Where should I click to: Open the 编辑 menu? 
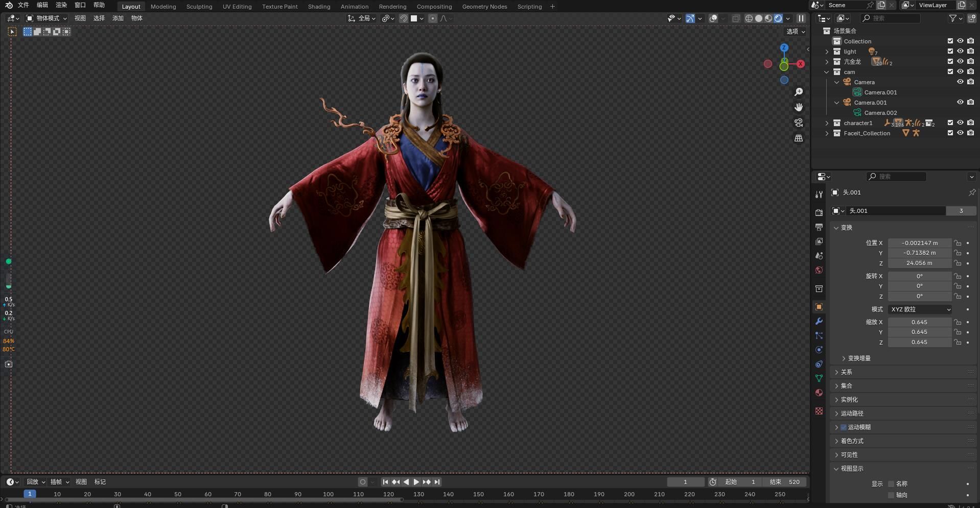[42, 5]
